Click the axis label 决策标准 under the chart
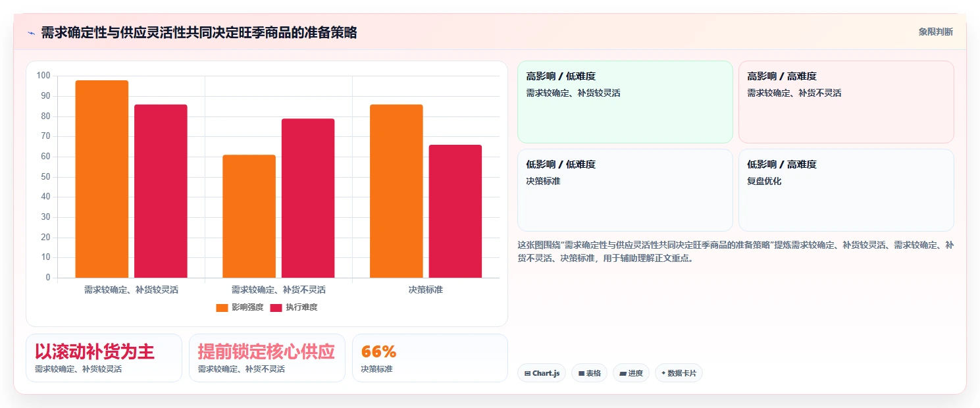This screenshot has height=408, width=980. click(x=426, y=290)
